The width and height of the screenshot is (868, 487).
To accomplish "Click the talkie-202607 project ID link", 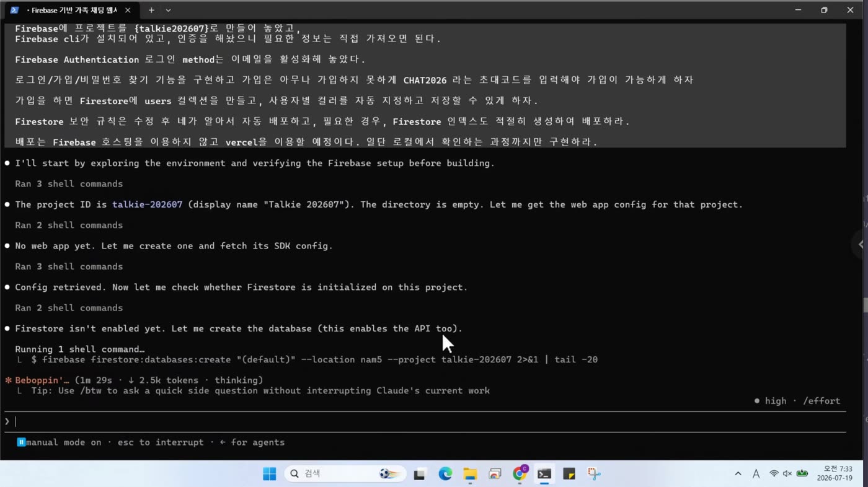I will (x=147, y=204).
